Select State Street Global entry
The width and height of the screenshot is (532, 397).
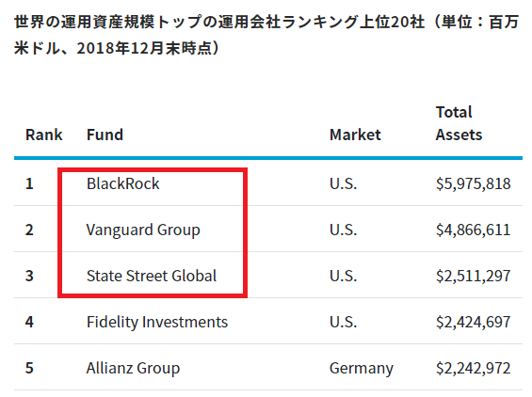click(152, 276)
